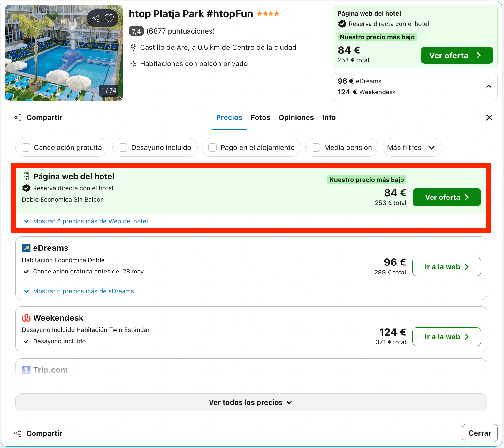Click the 1 / 74 photo counter
This screenshot has height=448, width=504.
(109, 91)
